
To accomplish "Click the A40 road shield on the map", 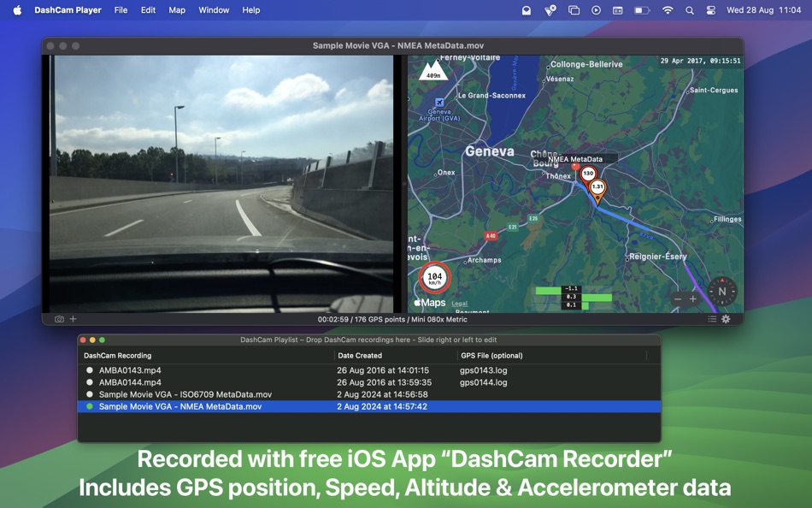I will (x=491, y=236).
